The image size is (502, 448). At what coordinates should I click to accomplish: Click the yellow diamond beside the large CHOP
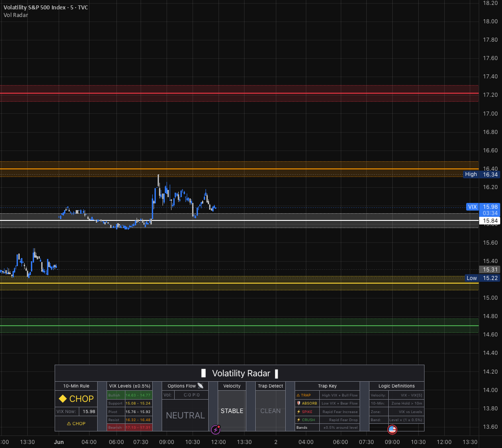[x=63, y=399]
